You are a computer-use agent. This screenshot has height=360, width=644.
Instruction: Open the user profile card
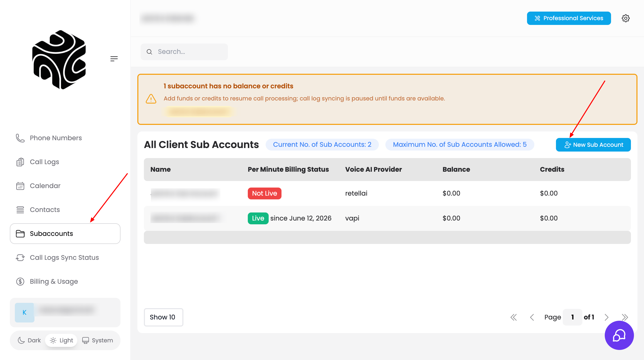(x=65, y=312)
